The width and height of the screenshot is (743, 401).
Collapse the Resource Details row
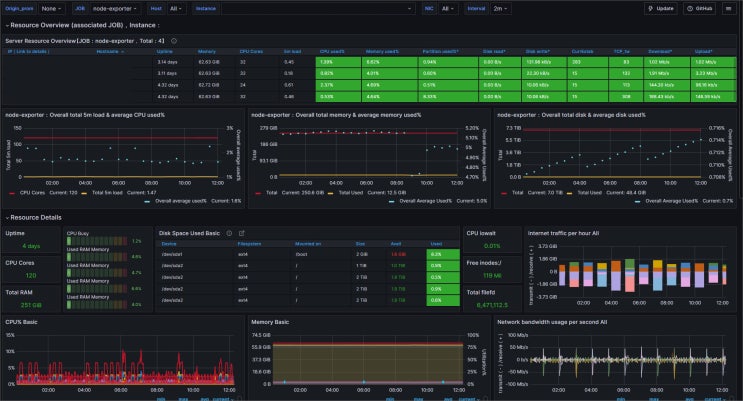click(7, 217)
